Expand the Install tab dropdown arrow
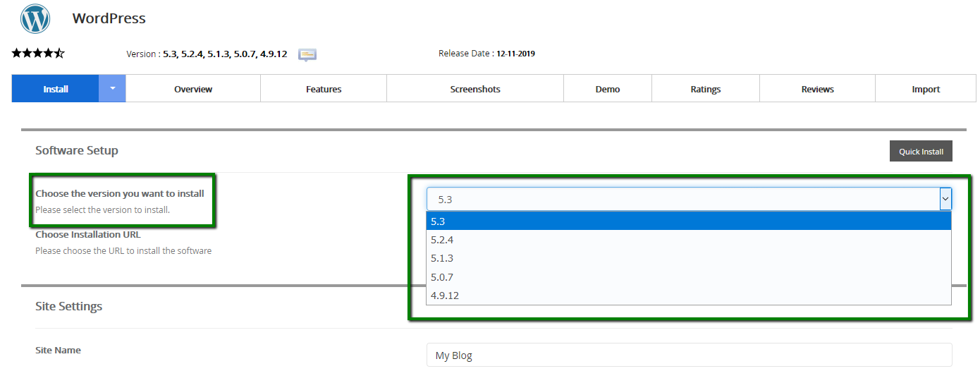 113,89
